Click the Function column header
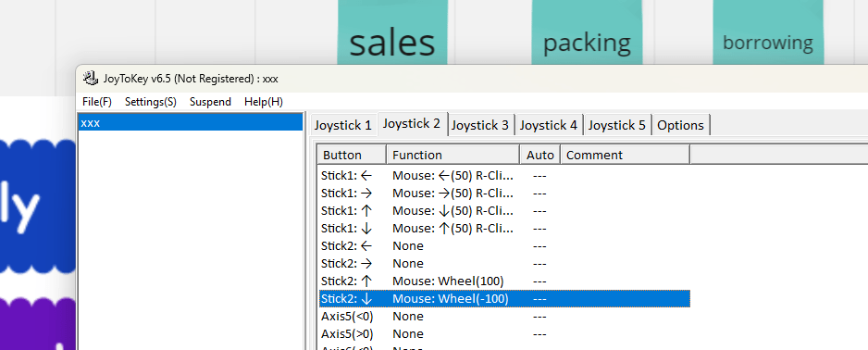Viewport: 868px width, 350px height. coord(453,155)
